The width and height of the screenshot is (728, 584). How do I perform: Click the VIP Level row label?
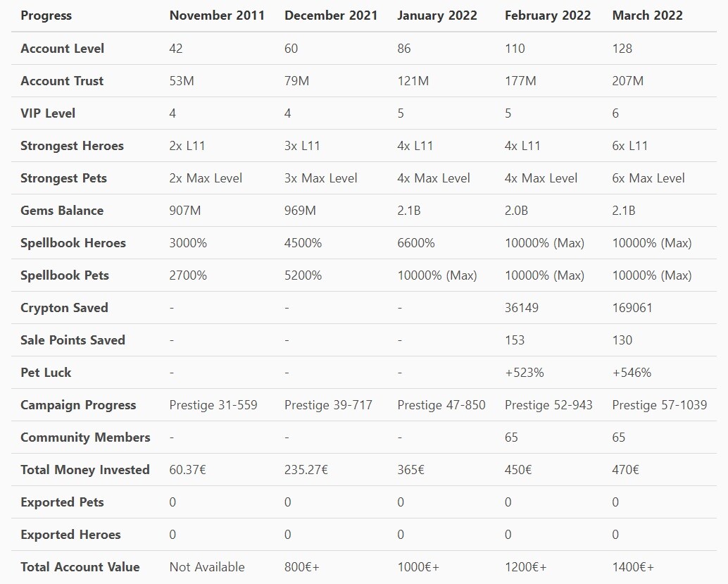tap(48, 113)
